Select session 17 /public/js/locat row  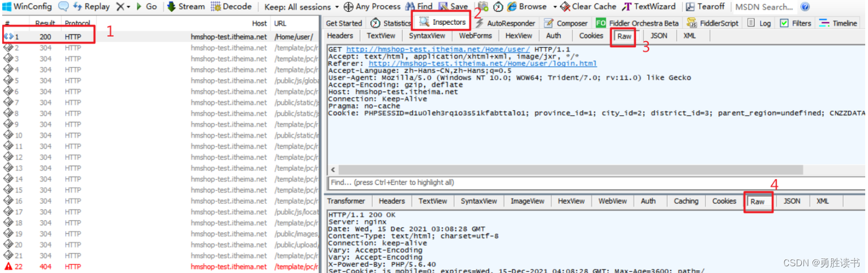[x=160, y=212]
